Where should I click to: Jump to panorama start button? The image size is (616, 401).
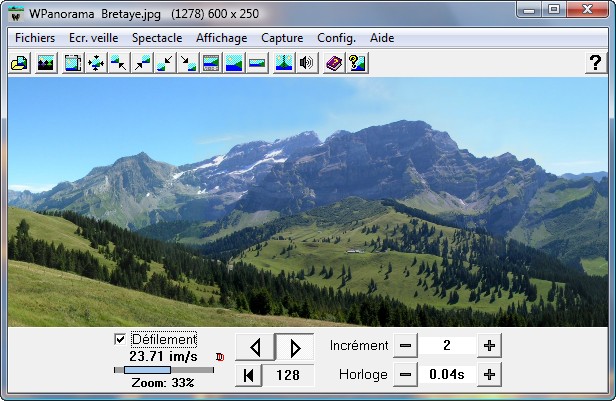pyautogui.click(x=248, y=375)
